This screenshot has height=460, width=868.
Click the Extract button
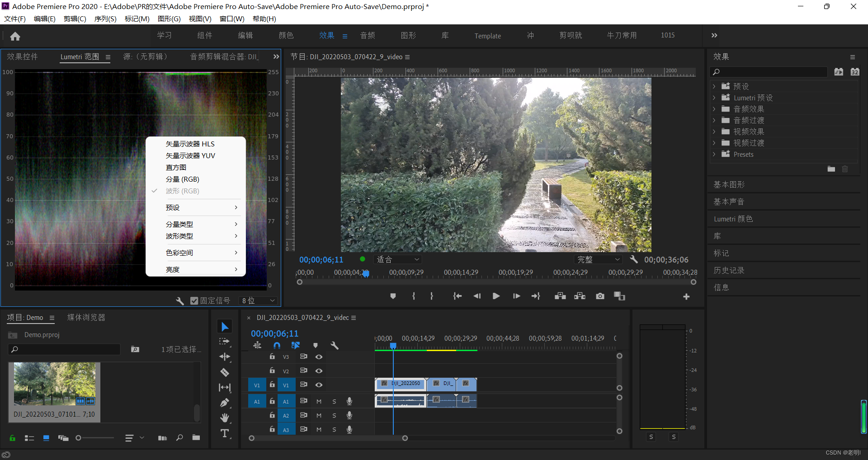tap(580, 296)
